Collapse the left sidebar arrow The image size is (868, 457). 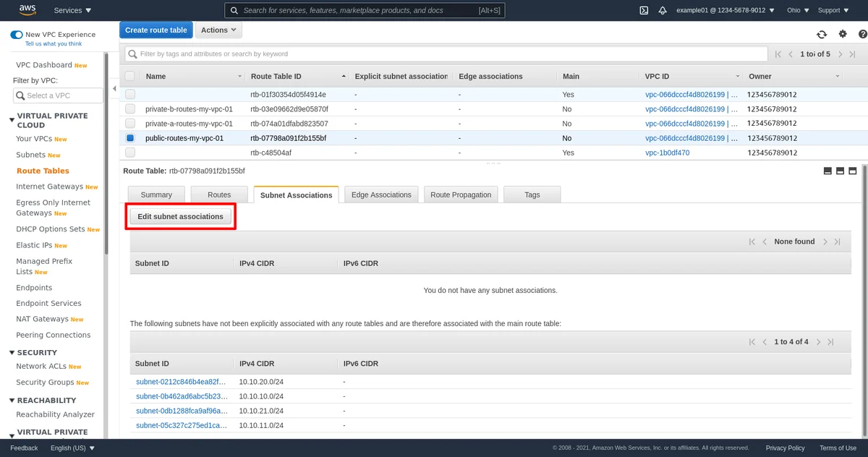click(x=114, y=88)
